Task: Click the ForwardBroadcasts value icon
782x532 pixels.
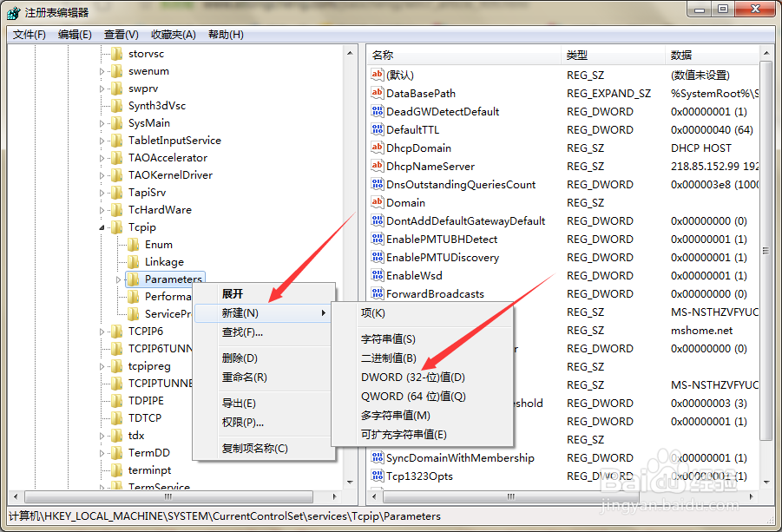Action: 377,293
